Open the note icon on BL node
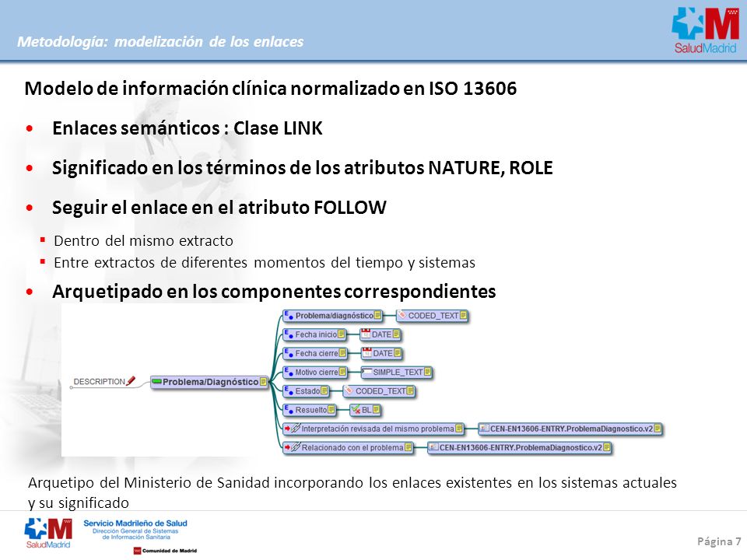Screen dimensions: 747x560 (x=377, y=410)
